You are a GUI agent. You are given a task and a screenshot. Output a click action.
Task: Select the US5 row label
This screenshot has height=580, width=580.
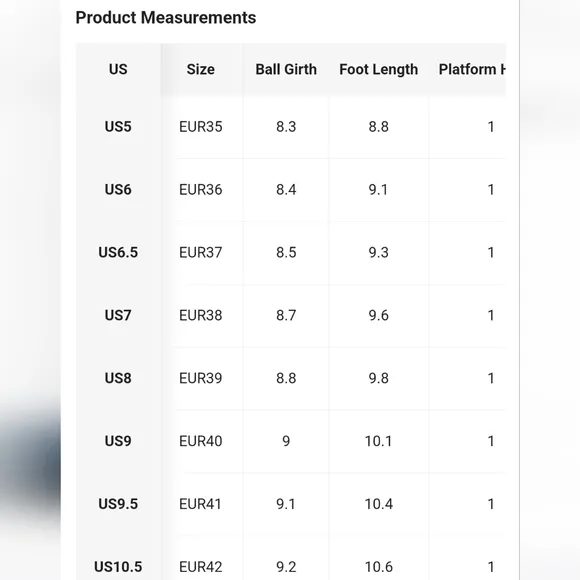118,127
